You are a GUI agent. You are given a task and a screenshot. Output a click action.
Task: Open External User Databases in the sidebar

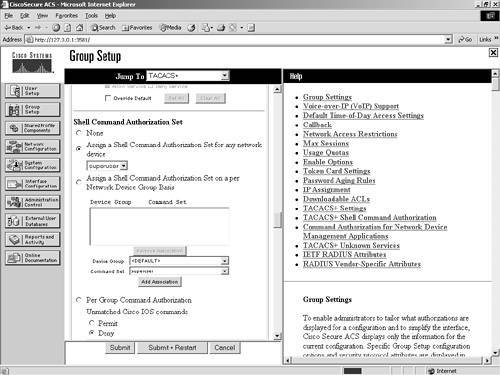click(x=33, y=221)
